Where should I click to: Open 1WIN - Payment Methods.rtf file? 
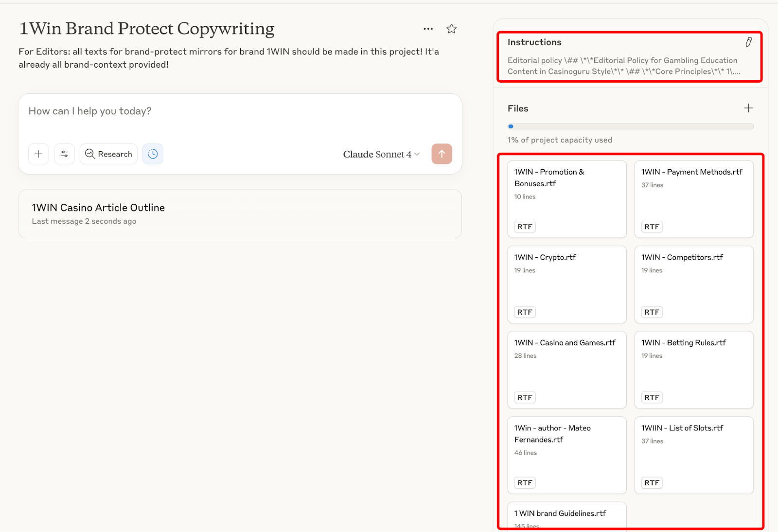(x=693, y=199)
